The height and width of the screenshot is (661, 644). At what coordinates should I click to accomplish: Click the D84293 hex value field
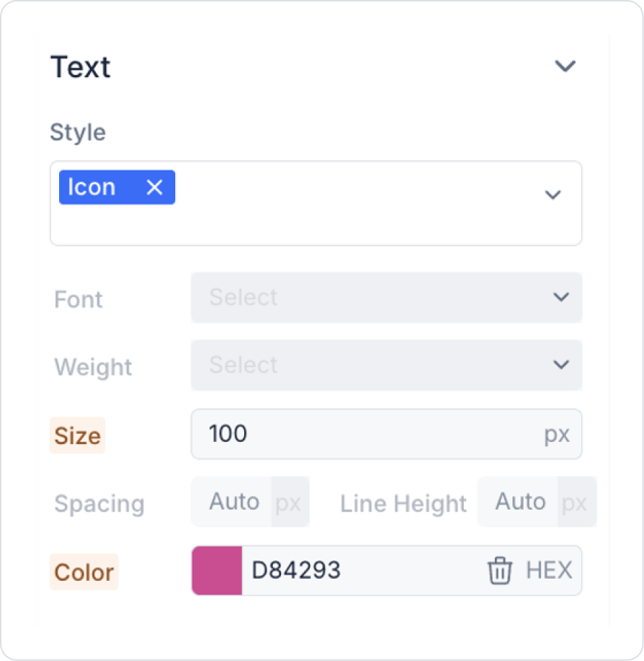[x=346, y=570]
